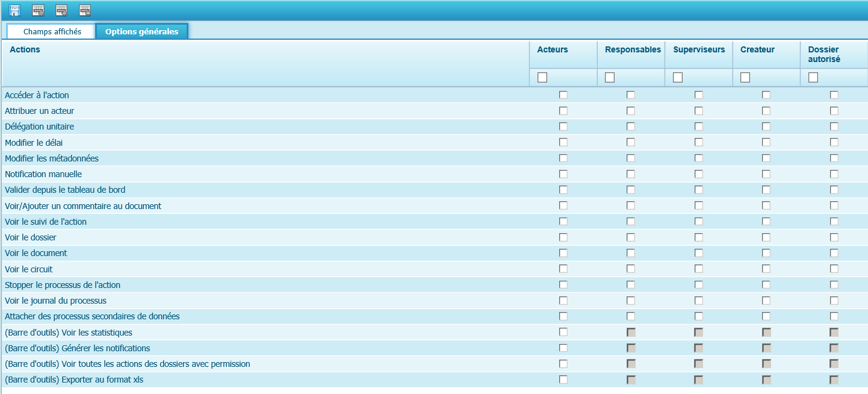Screen dimensions: 868x394
Task: Switch to the Champs affichés tab
Action: pos(52,31)
